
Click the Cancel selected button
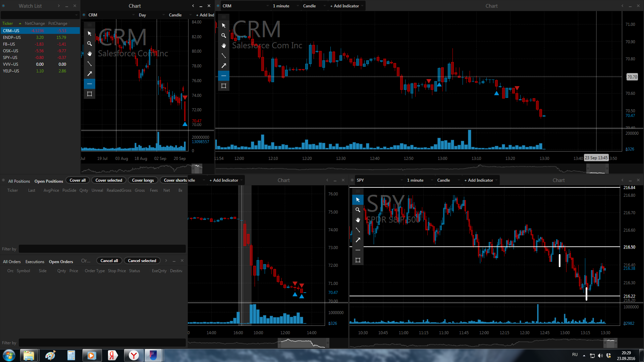(142, 261)
